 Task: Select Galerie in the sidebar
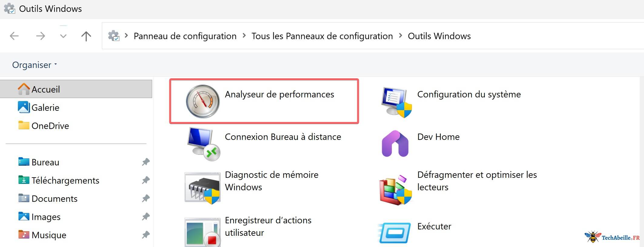pos(45,107)
